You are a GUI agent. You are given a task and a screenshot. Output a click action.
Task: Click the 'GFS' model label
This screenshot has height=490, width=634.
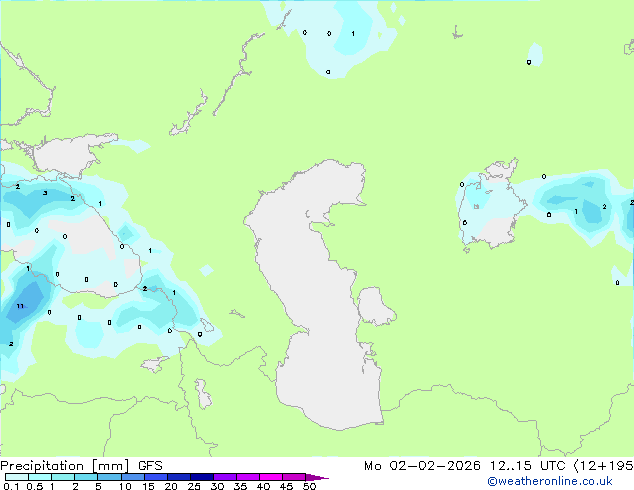pos(150,466)
